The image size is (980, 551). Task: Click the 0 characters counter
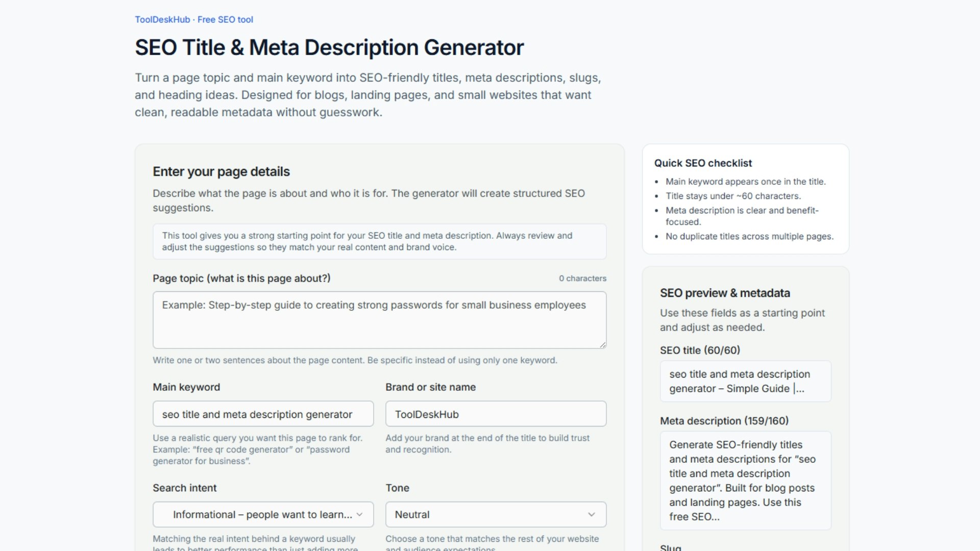coord(582,278)
